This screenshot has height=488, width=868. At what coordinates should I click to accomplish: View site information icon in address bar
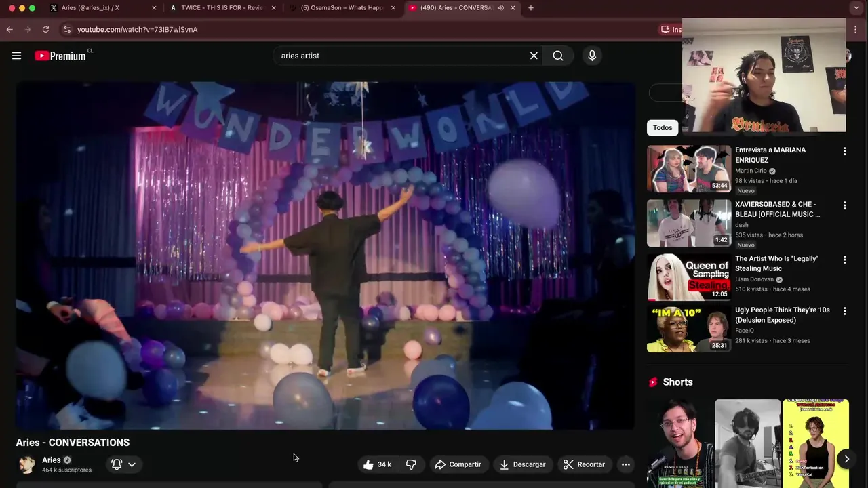(66, 29)
